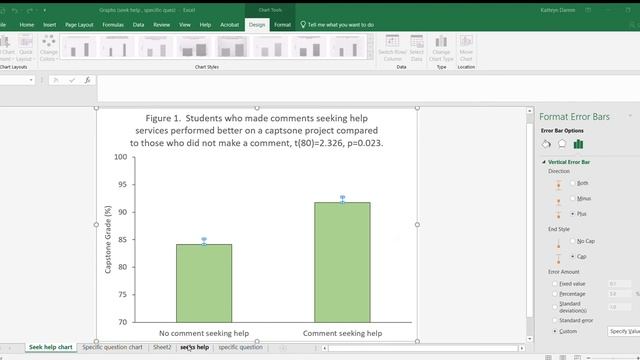Select the error bar on Comment seeking help
The image size is (640, 360).
click(342, 199)
